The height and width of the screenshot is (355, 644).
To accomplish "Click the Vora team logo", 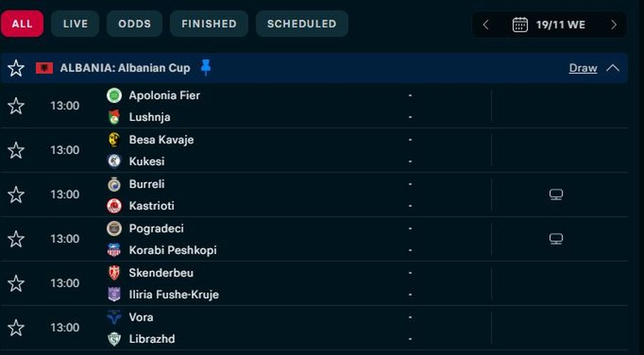I will pos(114,317).
